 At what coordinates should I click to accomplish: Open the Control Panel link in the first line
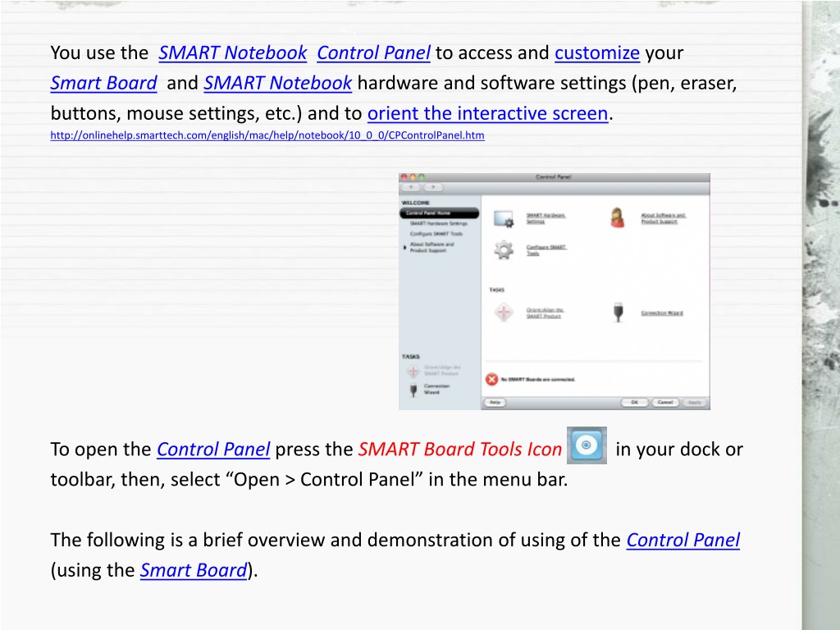click(x=373, y=52)
